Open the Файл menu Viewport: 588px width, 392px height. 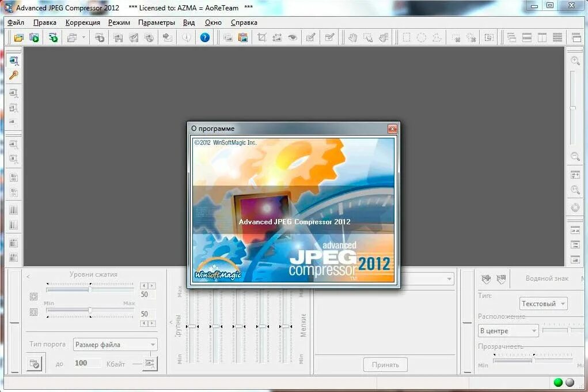pos(16,22)
